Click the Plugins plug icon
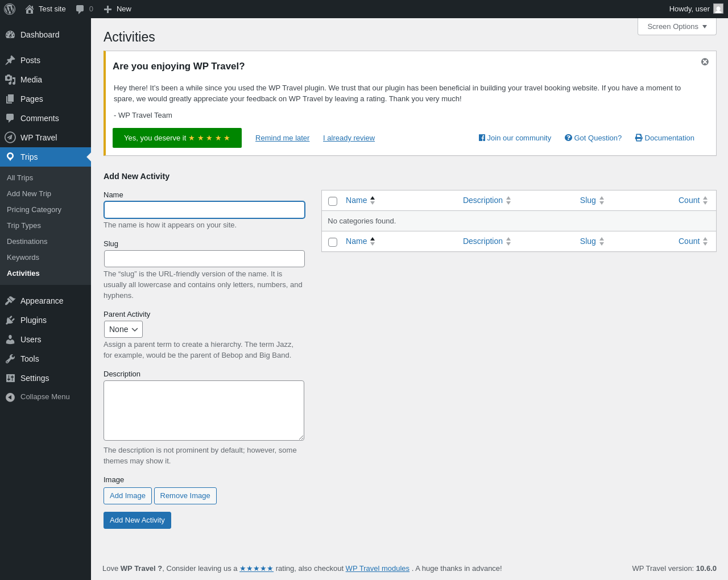This screenshot has height=580, width=728. pyautogui.click(x=10, y=320)
